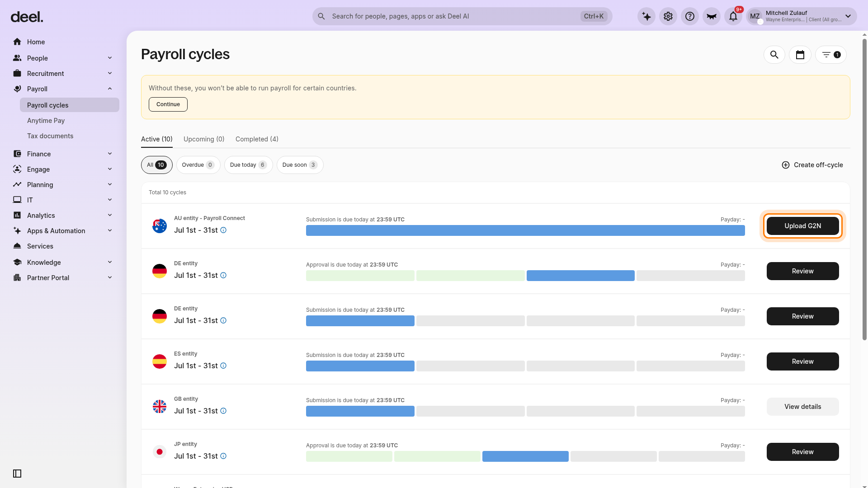Open the help question mark icon
Viewport: 868px width, 488px height.
(x=690, y=16)
